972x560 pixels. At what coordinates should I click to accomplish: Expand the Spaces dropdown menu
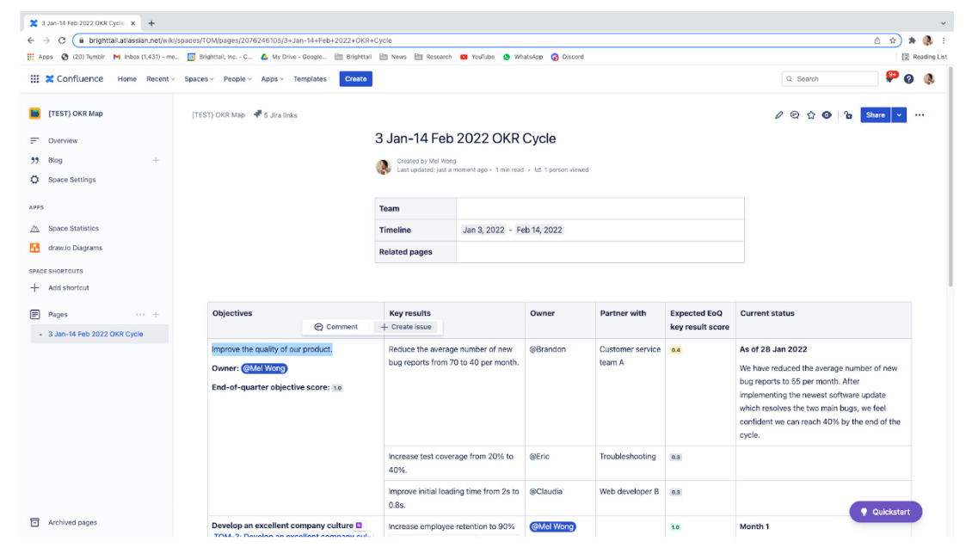[199, 79]
